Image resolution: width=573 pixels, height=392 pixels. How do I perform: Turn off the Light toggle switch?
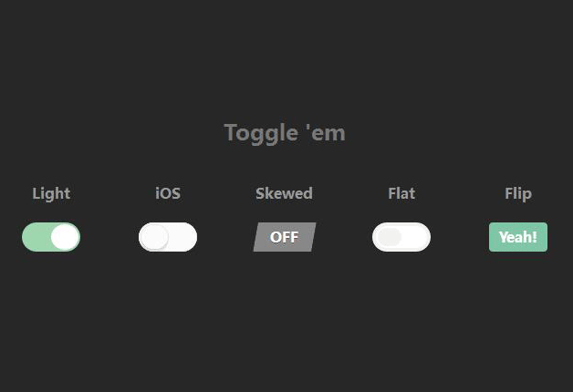click(x=51, y=237)
